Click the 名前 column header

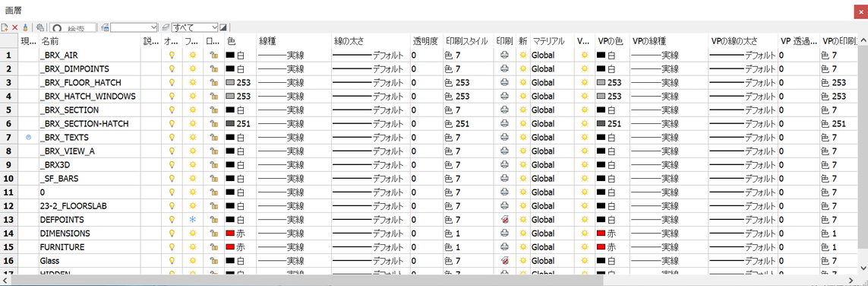50,41
